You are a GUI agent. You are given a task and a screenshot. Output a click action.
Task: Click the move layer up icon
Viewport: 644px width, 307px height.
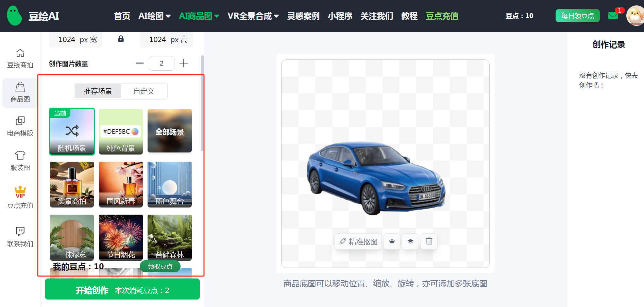point(392,241)
